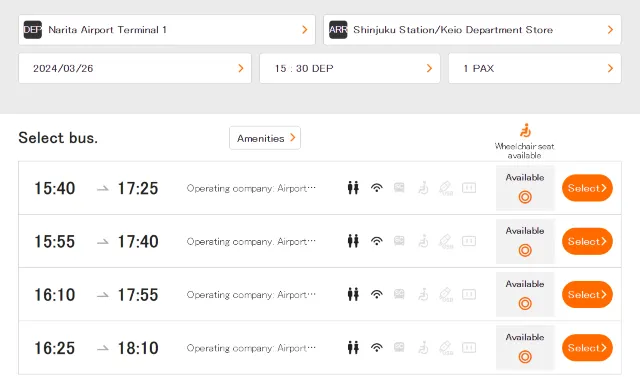Open the 15:30 DEP time selector
640x390 pixels.
click(350, 68)
